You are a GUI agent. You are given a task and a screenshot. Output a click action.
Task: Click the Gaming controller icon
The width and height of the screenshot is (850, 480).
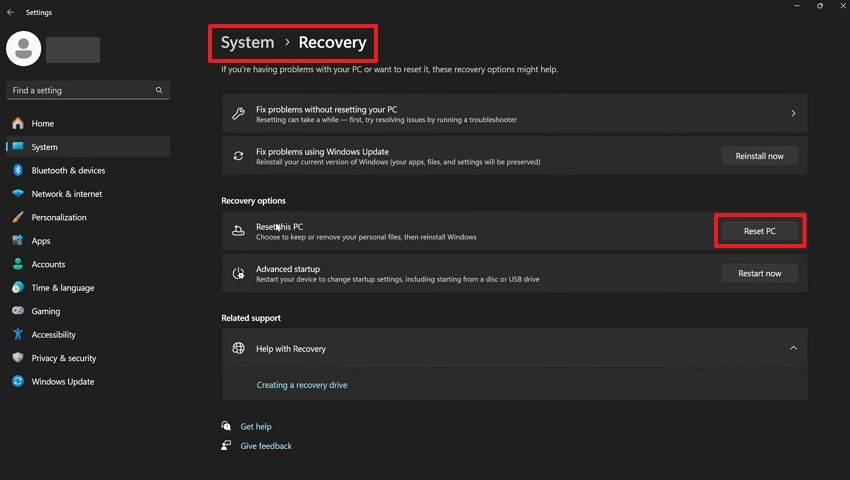coord(18,311)
